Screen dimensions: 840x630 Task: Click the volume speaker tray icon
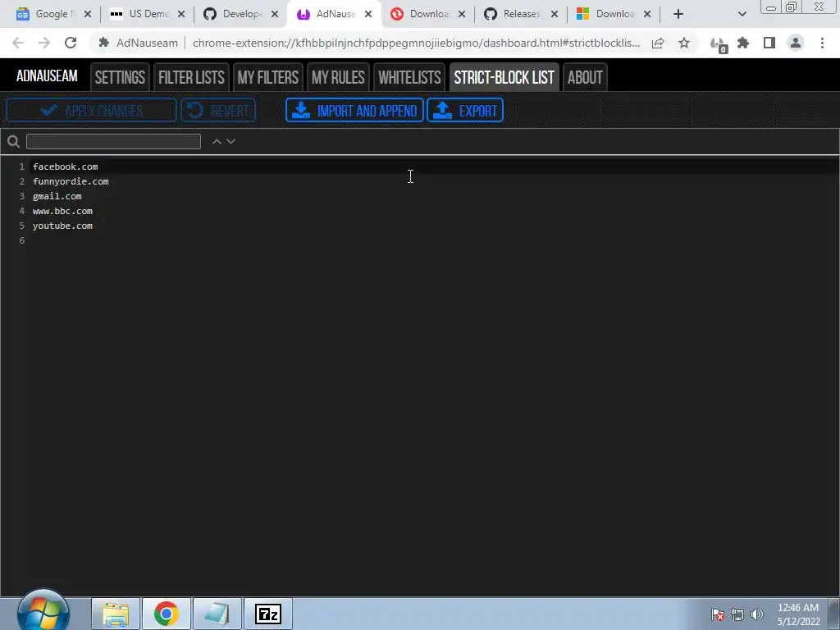(x=756, y=614)
